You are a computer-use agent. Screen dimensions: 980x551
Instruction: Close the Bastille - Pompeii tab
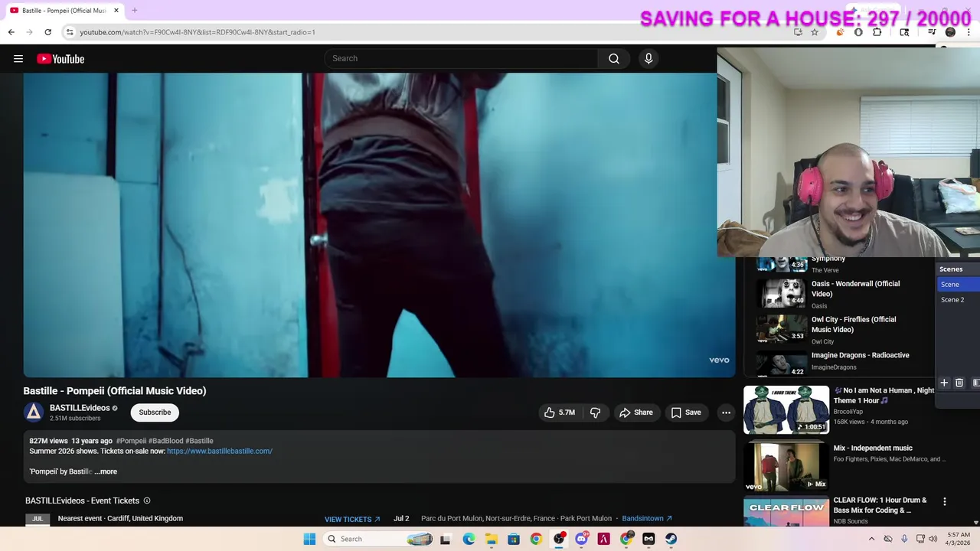pyautogui.click(x=116, y=11)
